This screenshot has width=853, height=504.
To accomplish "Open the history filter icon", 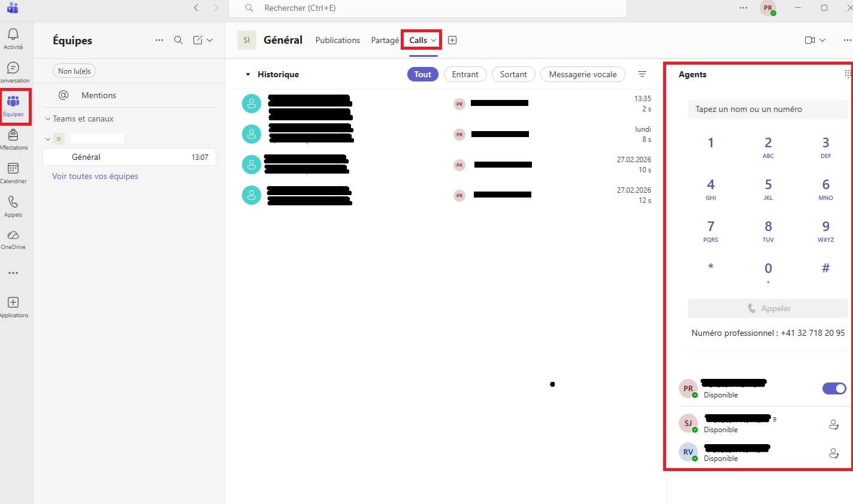I will pos(642,74).
